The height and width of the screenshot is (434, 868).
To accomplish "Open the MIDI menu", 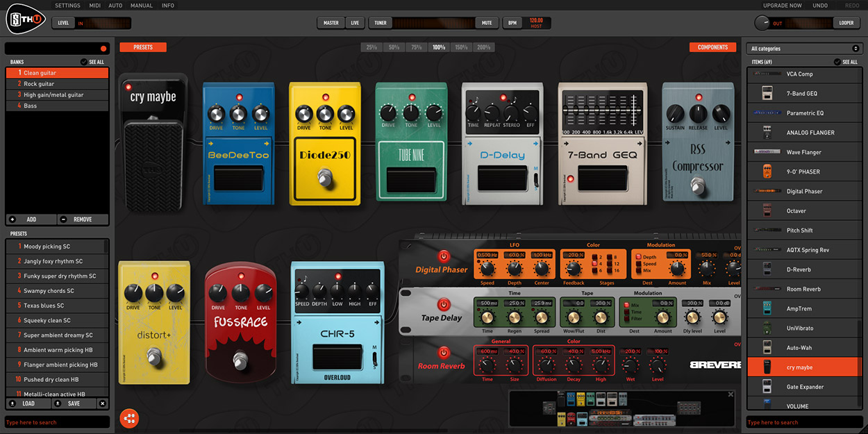I will tap(94, 6).
